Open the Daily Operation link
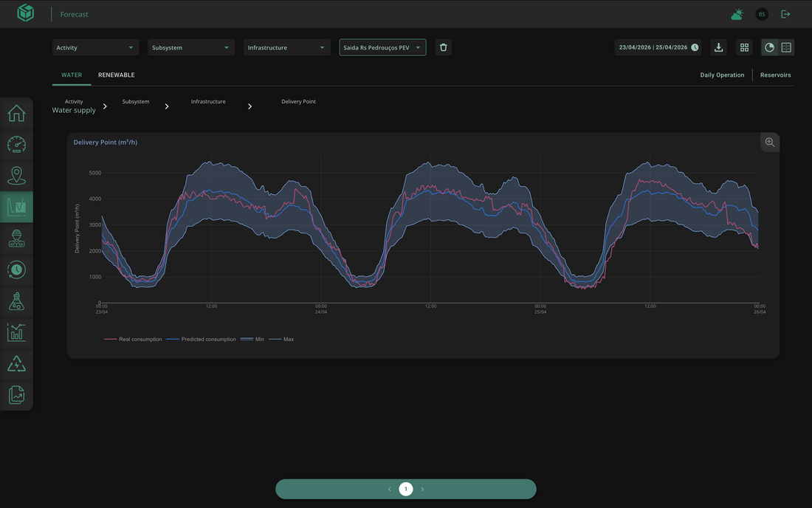 pos(722,75)
